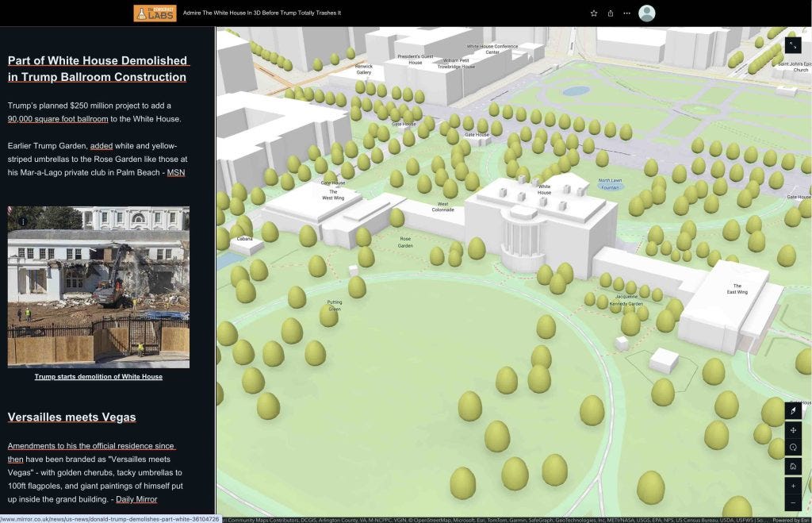Viewport: 812px width, 523px height.
Task: Click the 'Rose Garden' map label
Action: [x=405, y=242]
